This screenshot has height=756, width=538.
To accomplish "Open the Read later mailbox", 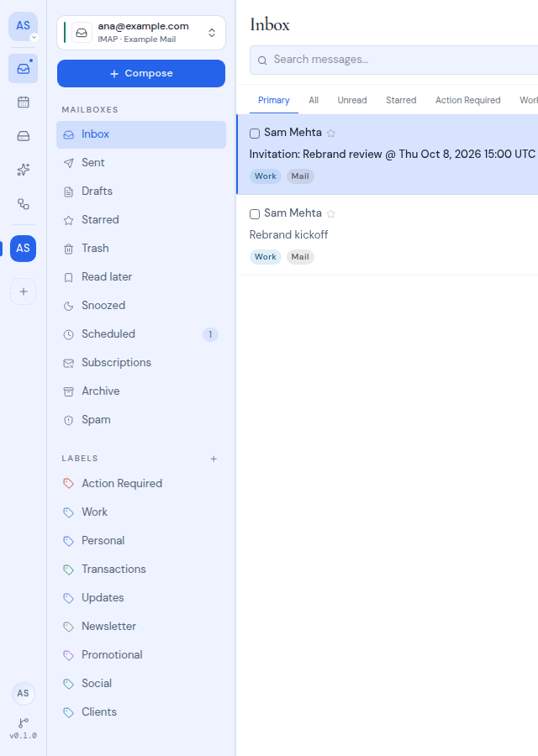I will pyautogui.click(x=141, y=277).
